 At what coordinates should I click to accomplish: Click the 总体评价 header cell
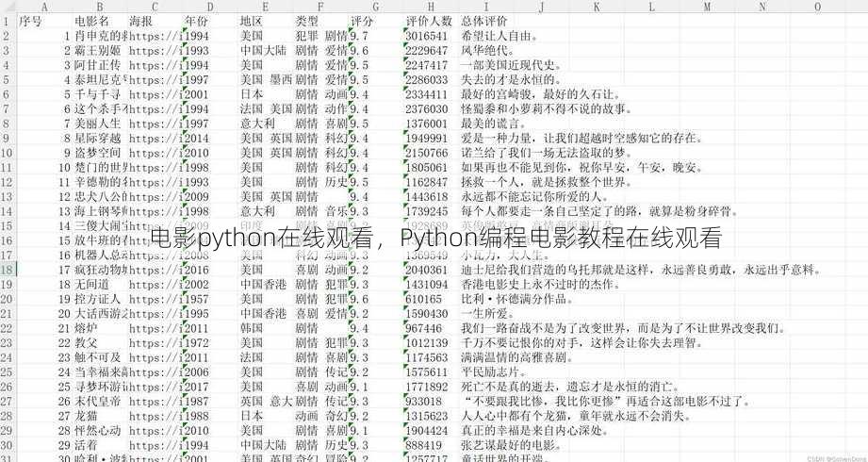[486, 22]
